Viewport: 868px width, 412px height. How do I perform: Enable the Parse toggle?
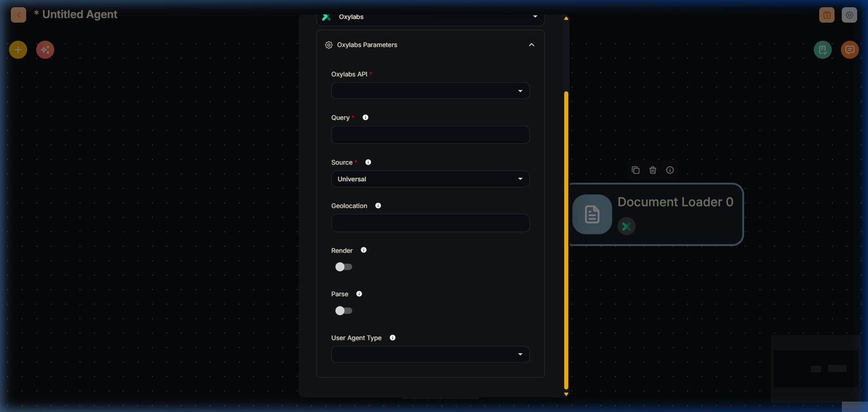(344, 311)
